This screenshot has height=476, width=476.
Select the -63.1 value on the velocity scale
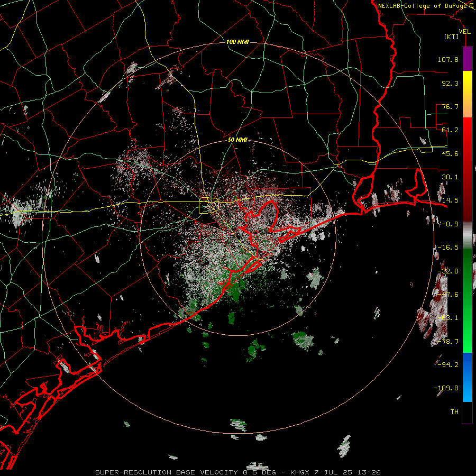[x=448, y=318]
